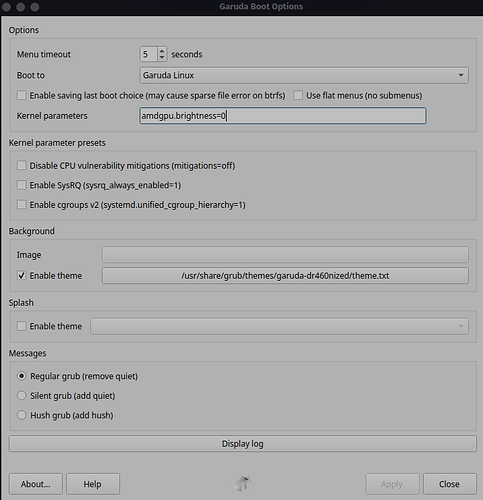Disable CPU vulnerability mitigations checkbox
This screenshot has height=500, width=483.
point(22,166)
